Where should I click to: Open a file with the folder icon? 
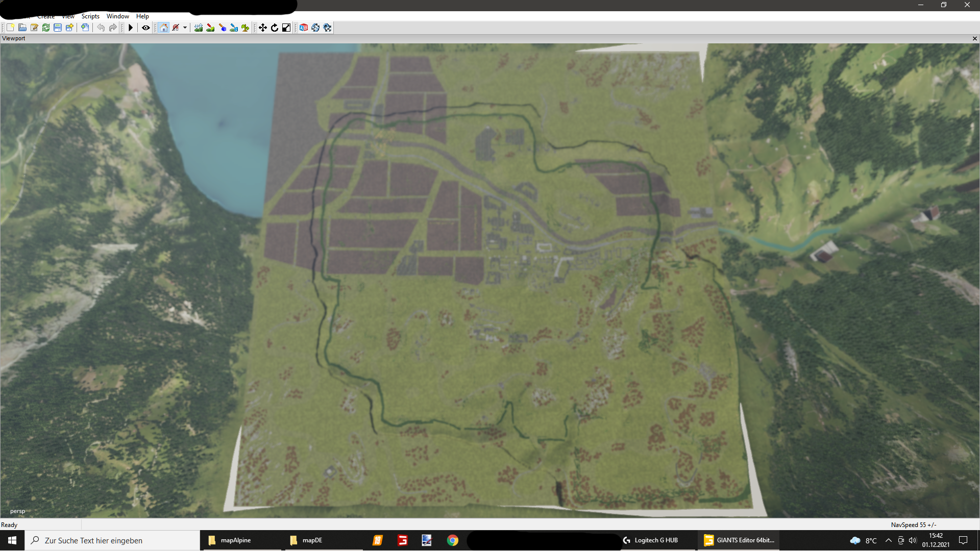point(22,28)
